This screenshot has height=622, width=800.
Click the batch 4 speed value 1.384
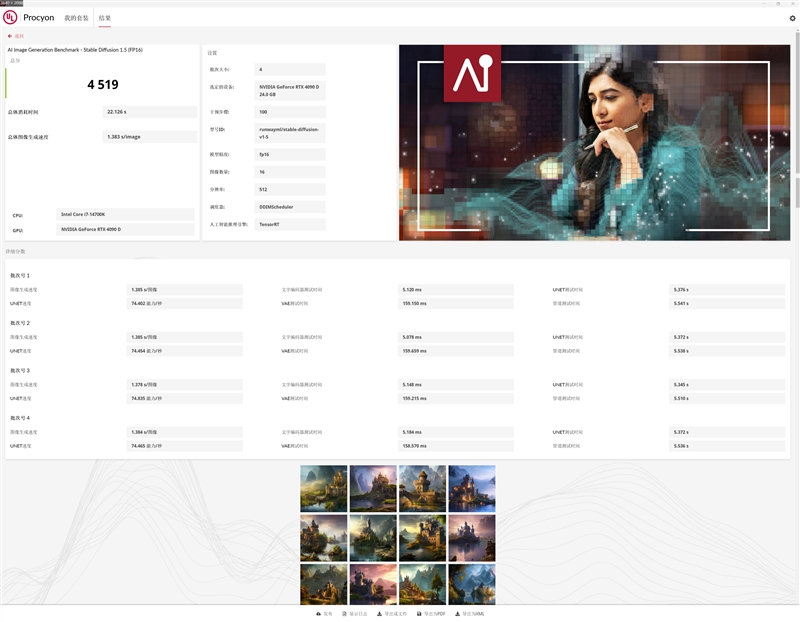[185, 432]
